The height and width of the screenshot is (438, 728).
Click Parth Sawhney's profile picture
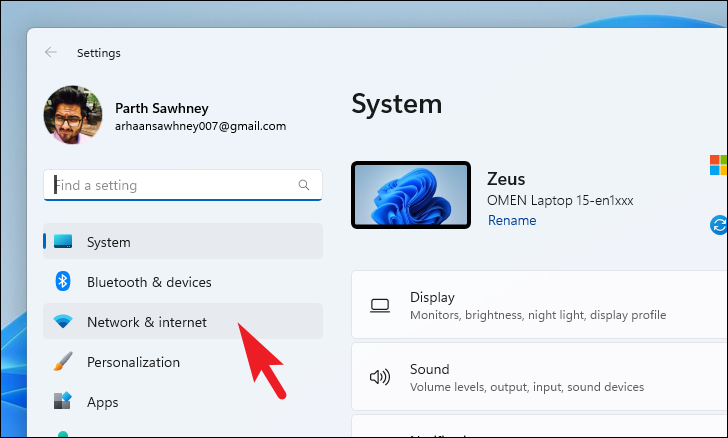click(x=73, y=115)
